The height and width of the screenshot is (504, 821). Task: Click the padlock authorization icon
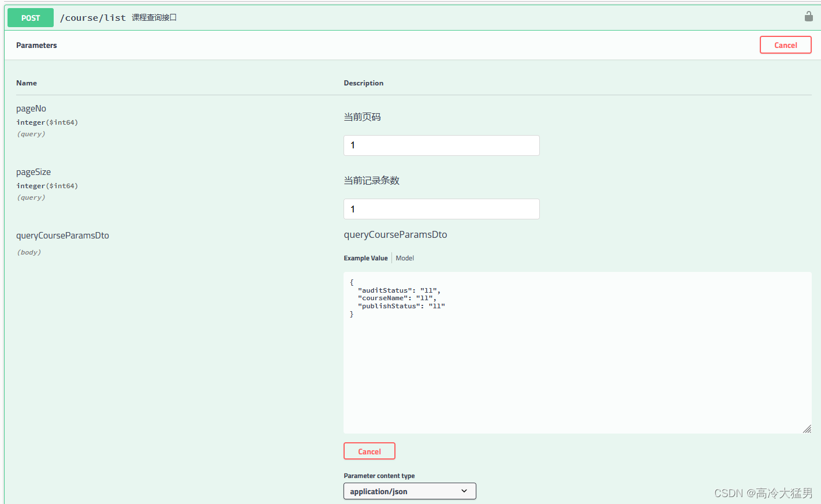coord(808,17)
